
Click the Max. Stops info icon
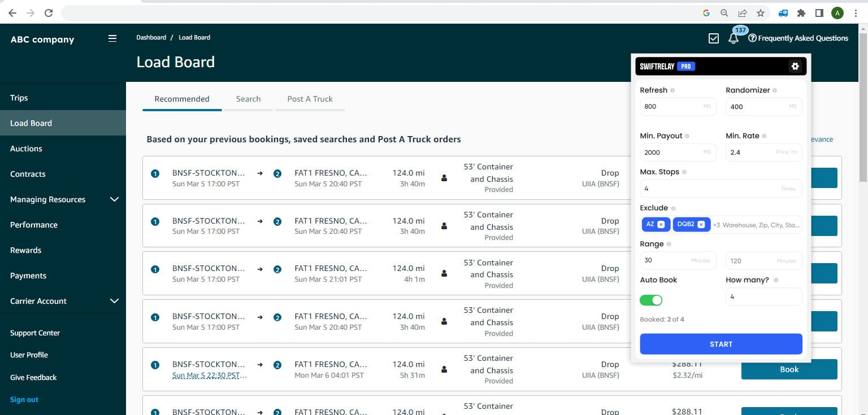coord(684,172)
